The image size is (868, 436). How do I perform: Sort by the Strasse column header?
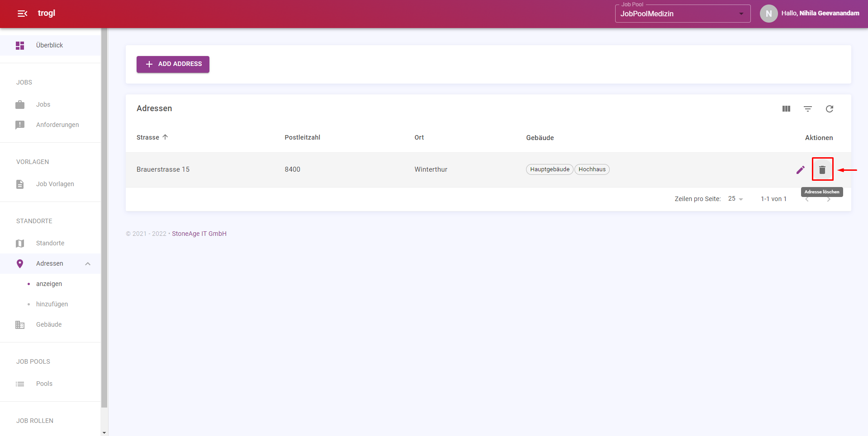click(x=148, y=137)
